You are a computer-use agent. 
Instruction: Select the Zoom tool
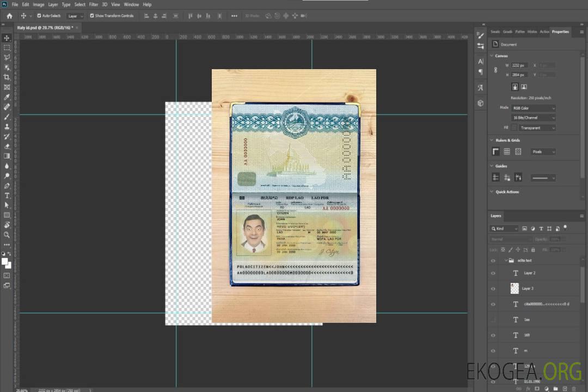pos(7,235)
